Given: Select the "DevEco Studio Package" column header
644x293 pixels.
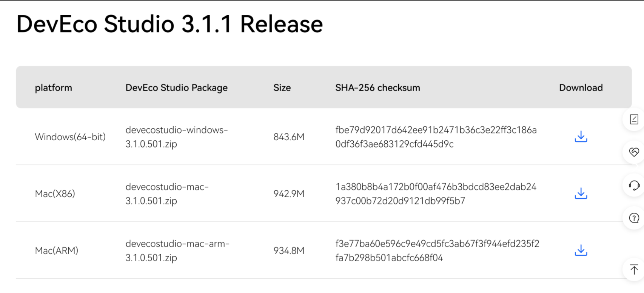Looking at the screenshot, I should tap(176, 87).
